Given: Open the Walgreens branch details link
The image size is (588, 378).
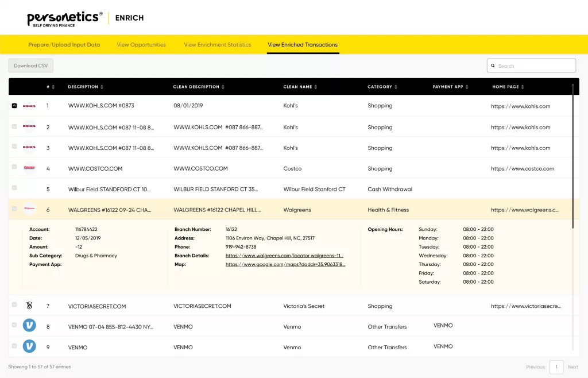Looking at the screenshot, I should click(284, 256).
